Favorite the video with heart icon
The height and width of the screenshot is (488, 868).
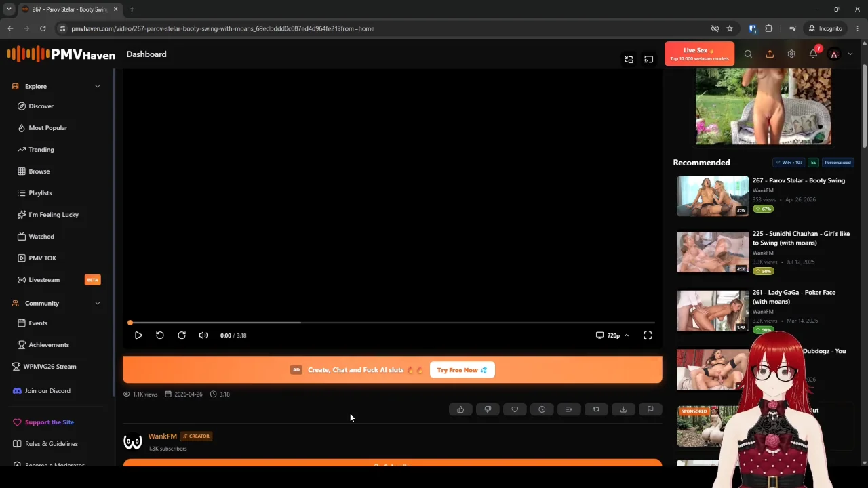pyautogui.click(x=515, y=409)
